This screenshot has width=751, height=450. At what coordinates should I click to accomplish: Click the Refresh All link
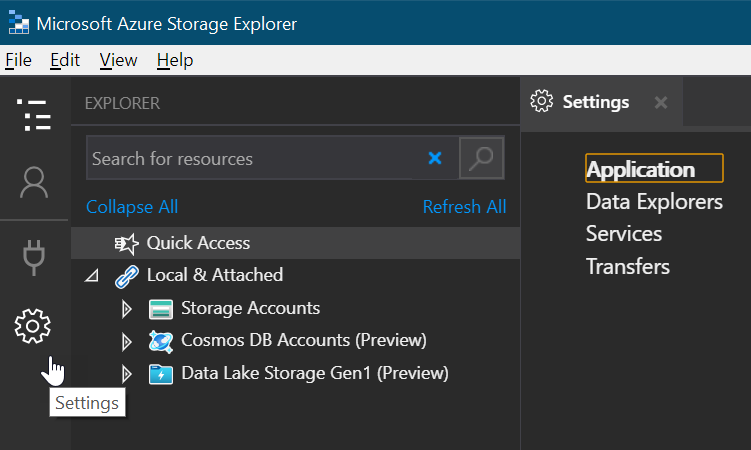464,207
